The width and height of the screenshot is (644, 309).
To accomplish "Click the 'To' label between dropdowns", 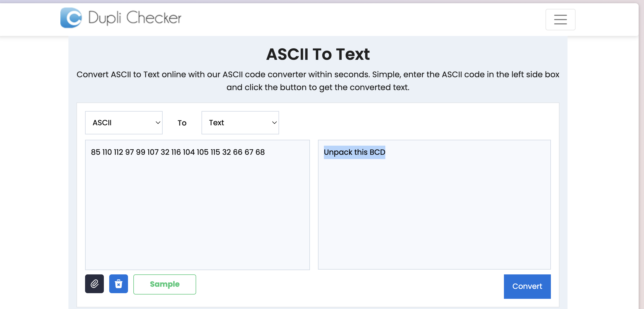I will [x=182, y=123].
